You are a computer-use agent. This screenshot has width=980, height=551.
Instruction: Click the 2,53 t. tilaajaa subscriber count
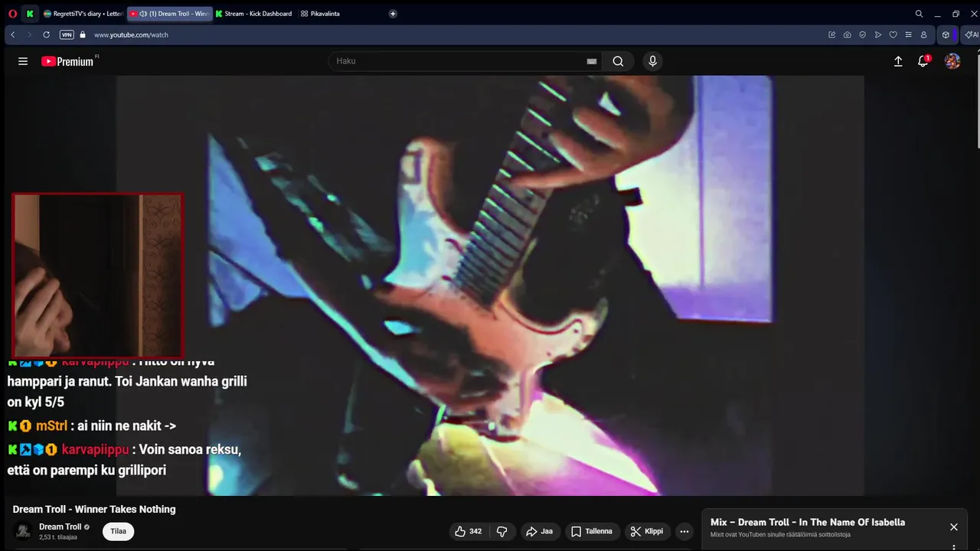click(x=58, y=537)
